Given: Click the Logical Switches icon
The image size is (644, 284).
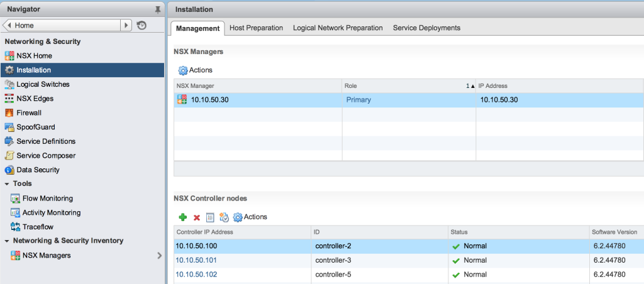Looking at the screenshot, I should [9, 85].
